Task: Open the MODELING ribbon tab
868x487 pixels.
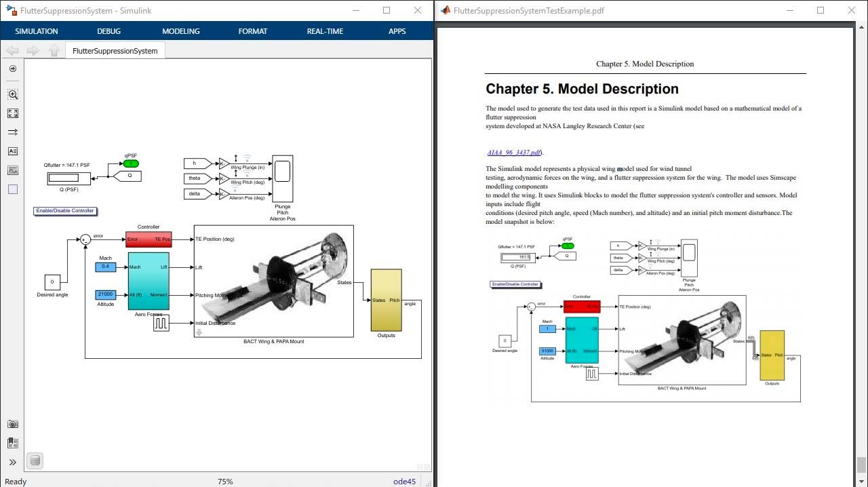Action: (x=180, y=31)
